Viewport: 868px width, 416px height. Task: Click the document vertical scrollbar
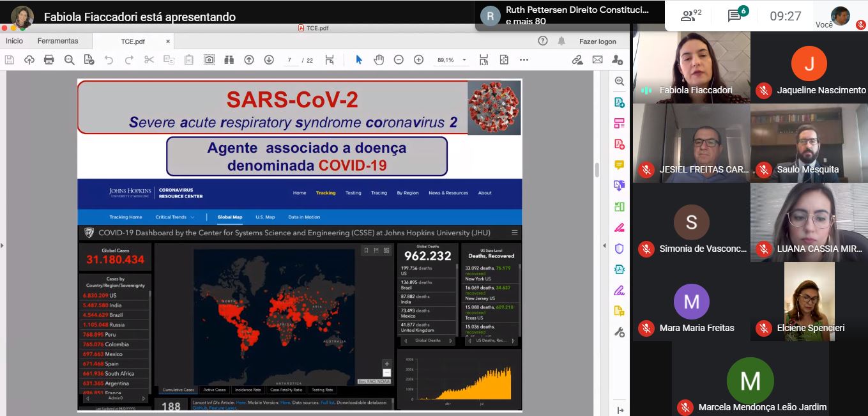(598, 170)
